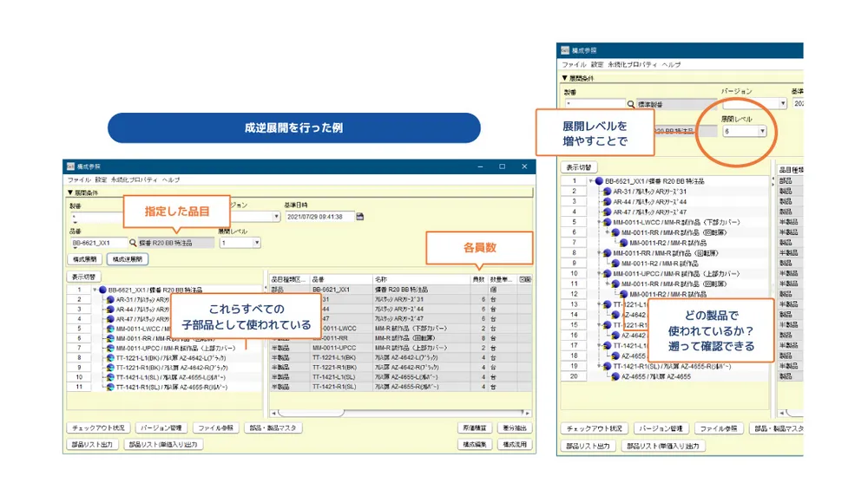Click the 構成逆展開 button

coord(128,259)
